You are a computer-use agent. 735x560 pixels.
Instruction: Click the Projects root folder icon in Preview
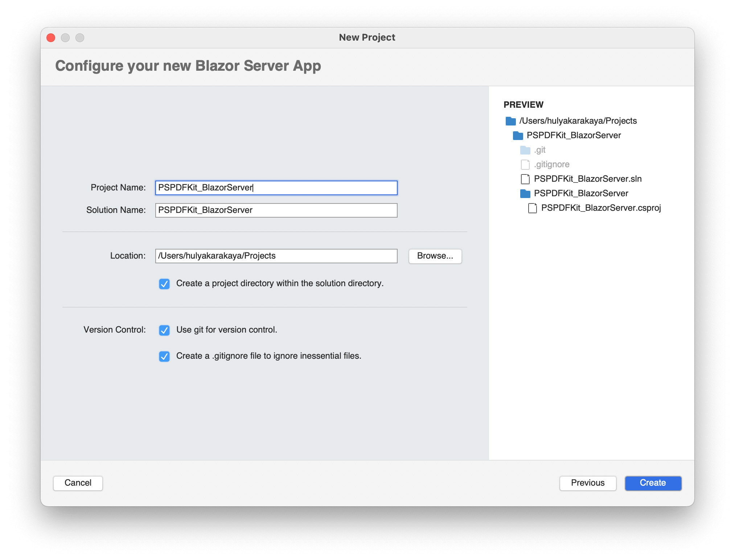tap(510, 121)
